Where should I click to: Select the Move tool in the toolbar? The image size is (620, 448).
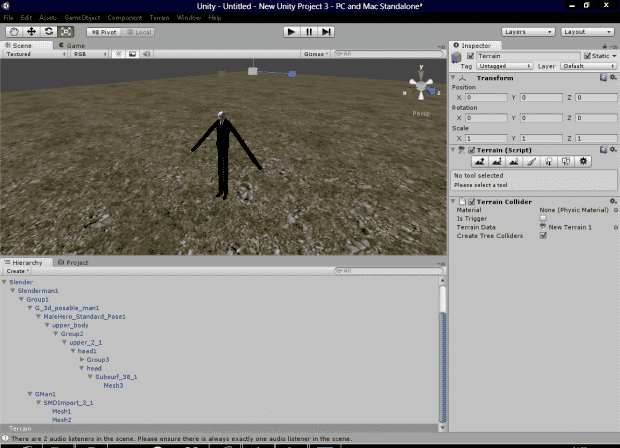31,31
